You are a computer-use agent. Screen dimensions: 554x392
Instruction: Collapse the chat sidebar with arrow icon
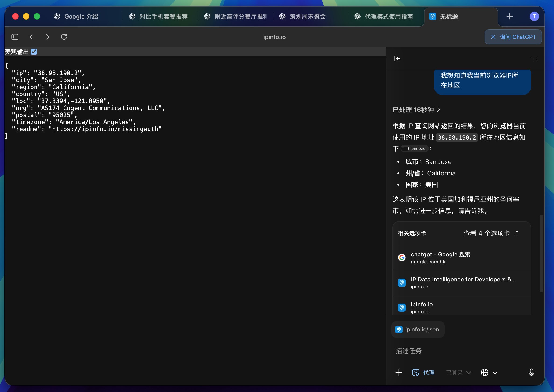(x=397, y=58)
